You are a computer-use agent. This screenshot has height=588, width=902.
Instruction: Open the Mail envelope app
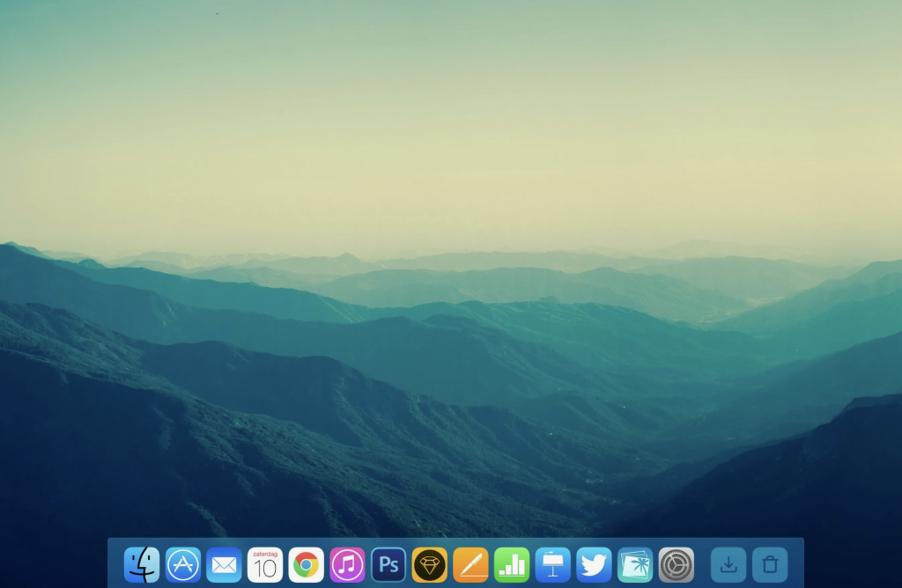point(224,564)
